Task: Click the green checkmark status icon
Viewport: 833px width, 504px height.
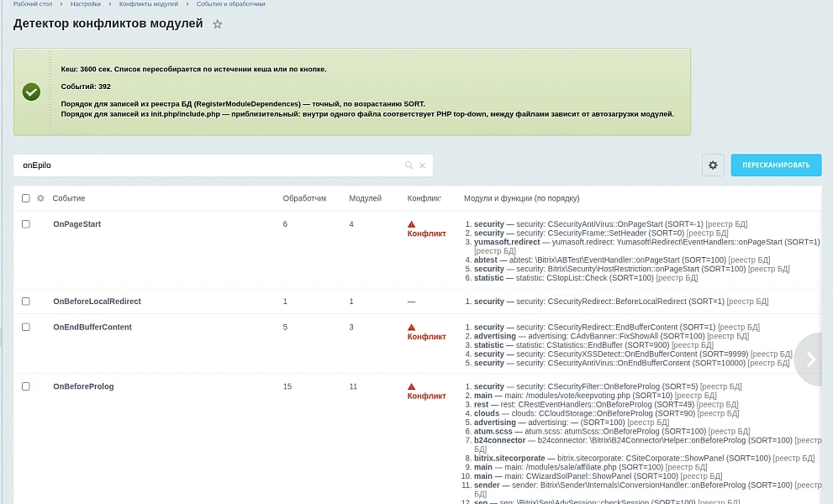Action: coord(31,92)
